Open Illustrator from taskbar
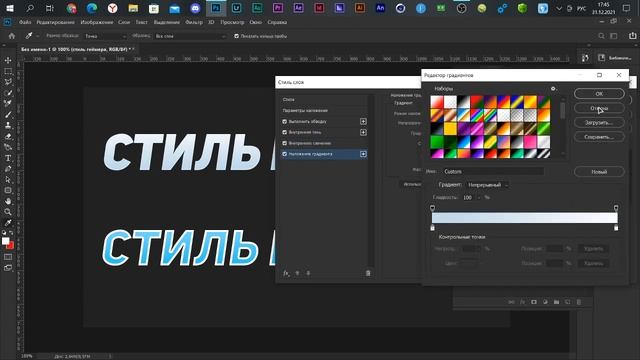Viewport: 640px width, 360px height. (x=360, y=8)
